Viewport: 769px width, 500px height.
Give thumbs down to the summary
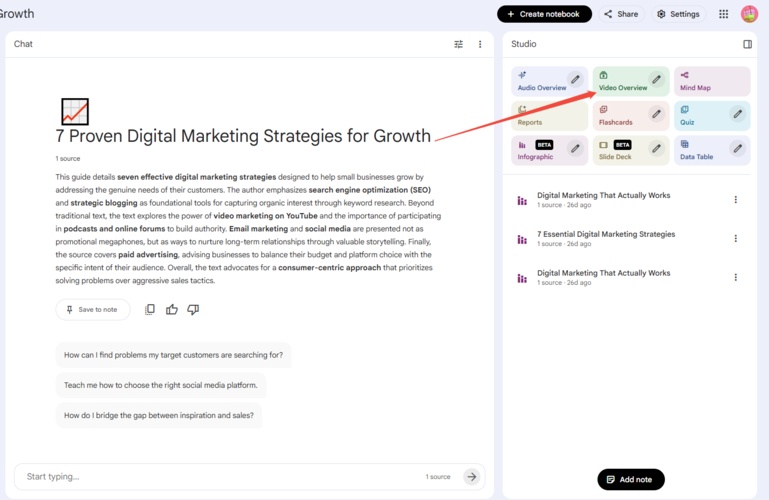click(193, 310)
